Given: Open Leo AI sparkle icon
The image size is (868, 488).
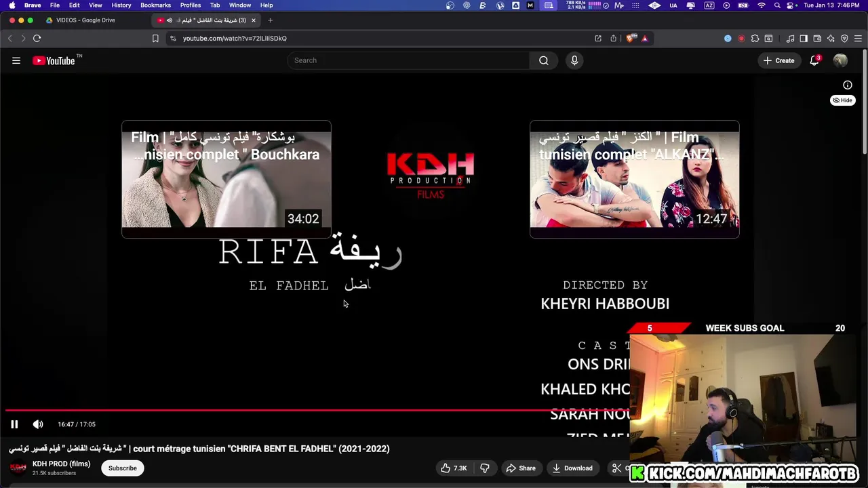Looking at the screenshot, I should coord(831,39).
